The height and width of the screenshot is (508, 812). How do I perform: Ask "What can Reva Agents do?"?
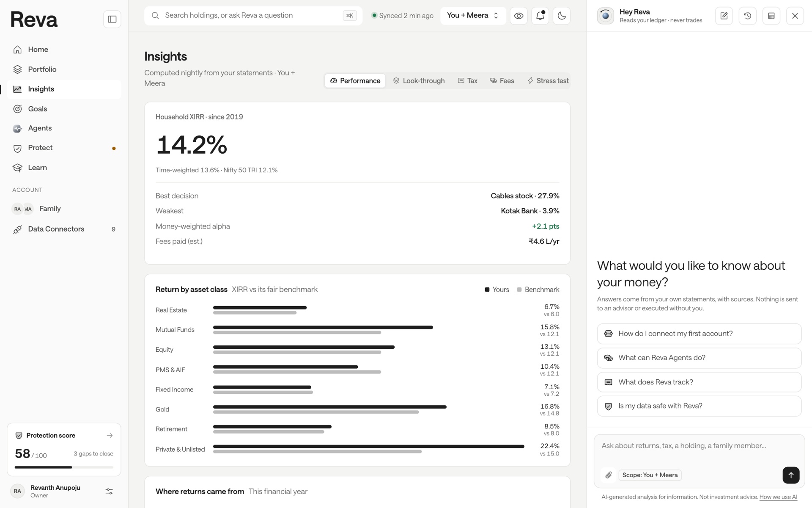click(699, 358)
